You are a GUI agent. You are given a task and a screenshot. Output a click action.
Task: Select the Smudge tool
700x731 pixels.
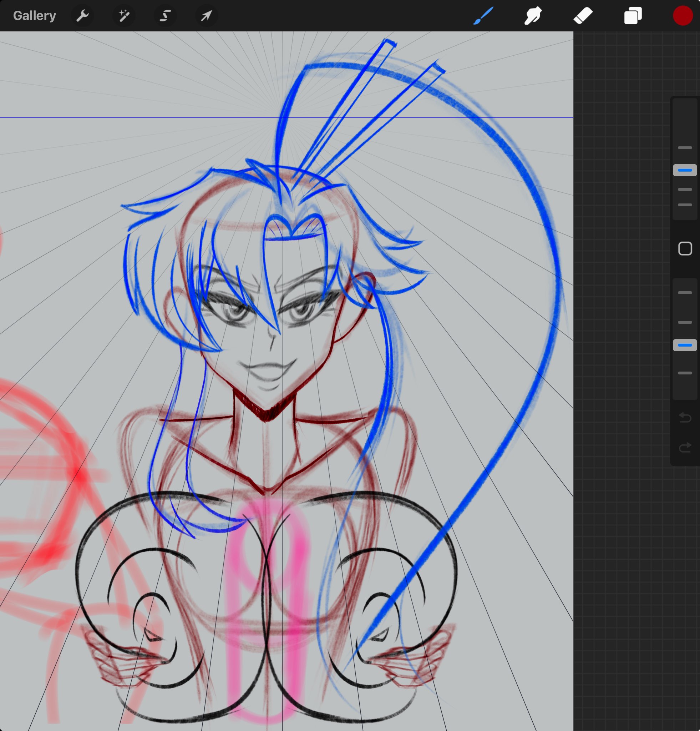click(533, 16)
